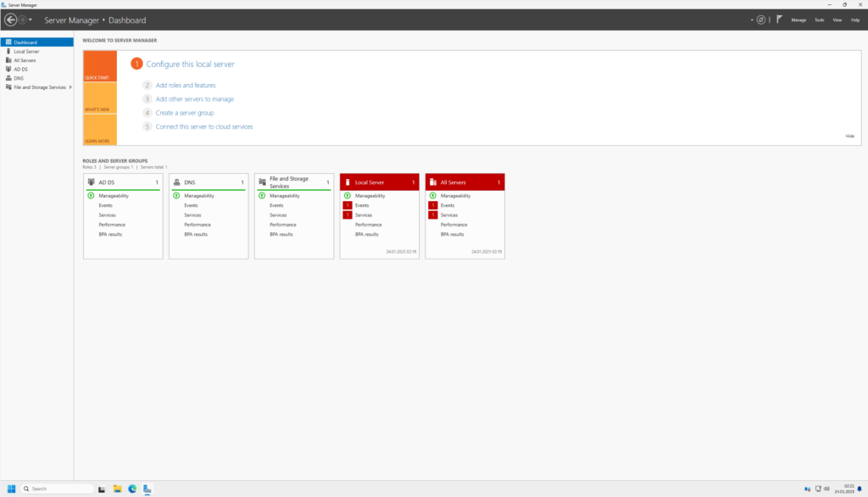The image size is (868, 497).
Task: Click Services in the AD DS tile
Action: pyautogui.click(x=108, y=215)
